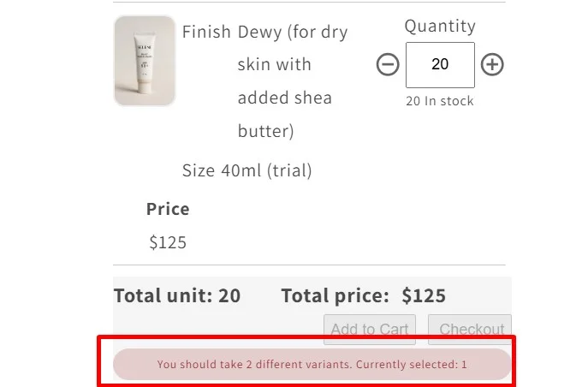Click the '20 In stock' label
The height and width of the screenshot is (387, 588).
tap(440, 101)
